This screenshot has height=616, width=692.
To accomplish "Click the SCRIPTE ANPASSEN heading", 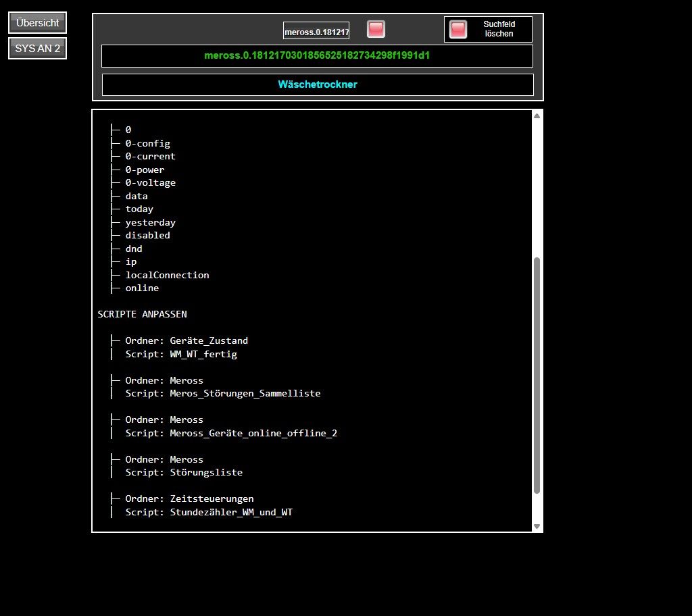I will tap(142, 314).
